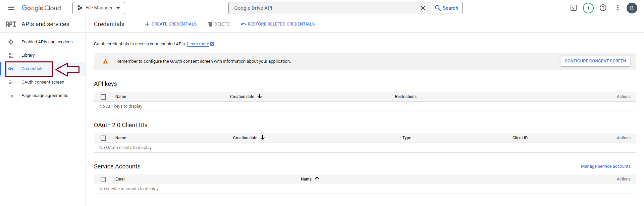Viewport: 644px width, 206px height.
Task: Click the Service Accounts Email column header
Action: (x=120, y=179)
